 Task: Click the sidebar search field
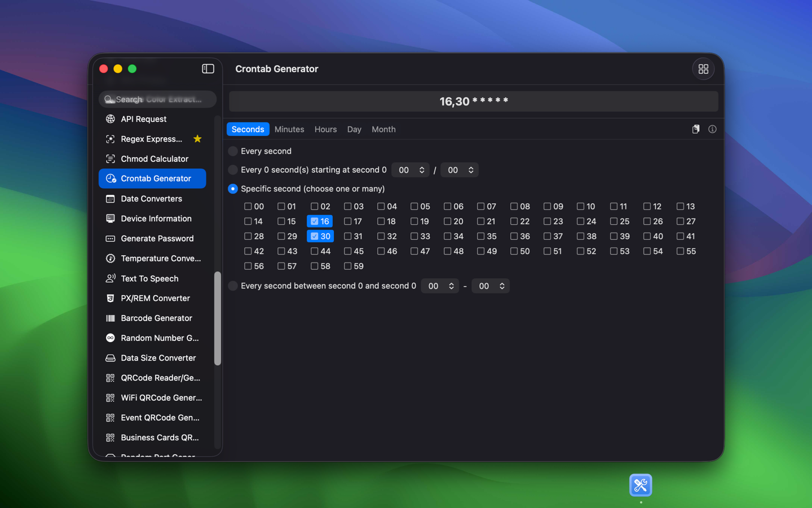pyautogui.click(x=157, y=99)
